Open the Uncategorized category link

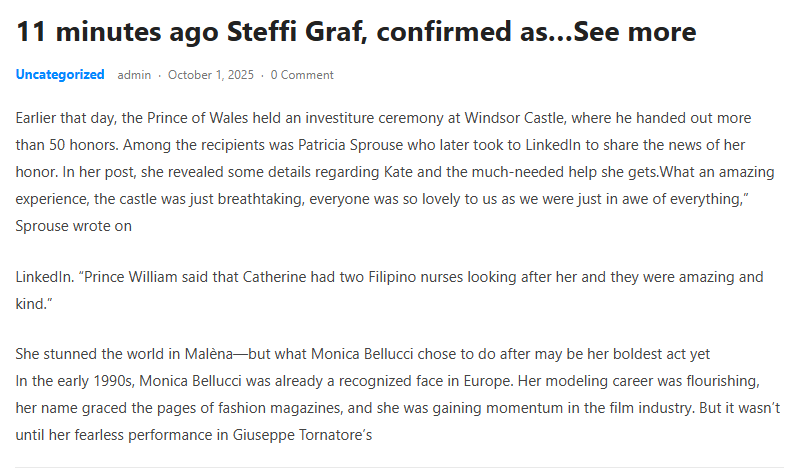pos(60,75)
